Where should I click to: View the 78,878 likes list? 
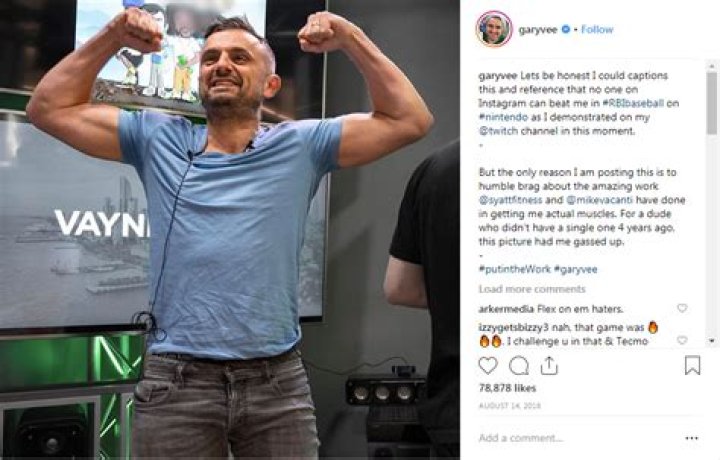coord(507,388)
